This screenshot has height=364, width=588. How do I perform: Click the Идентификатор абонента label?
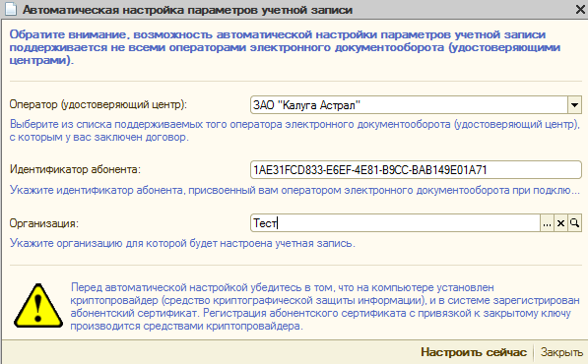coord(75,169)
